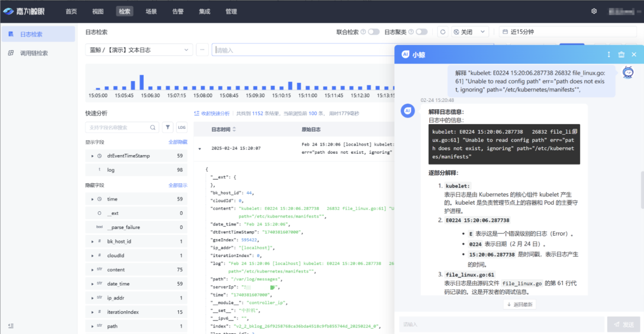Expand the iterationIndex field
Viewport: 644px width, 334px height.
click(x=92, y=312)
